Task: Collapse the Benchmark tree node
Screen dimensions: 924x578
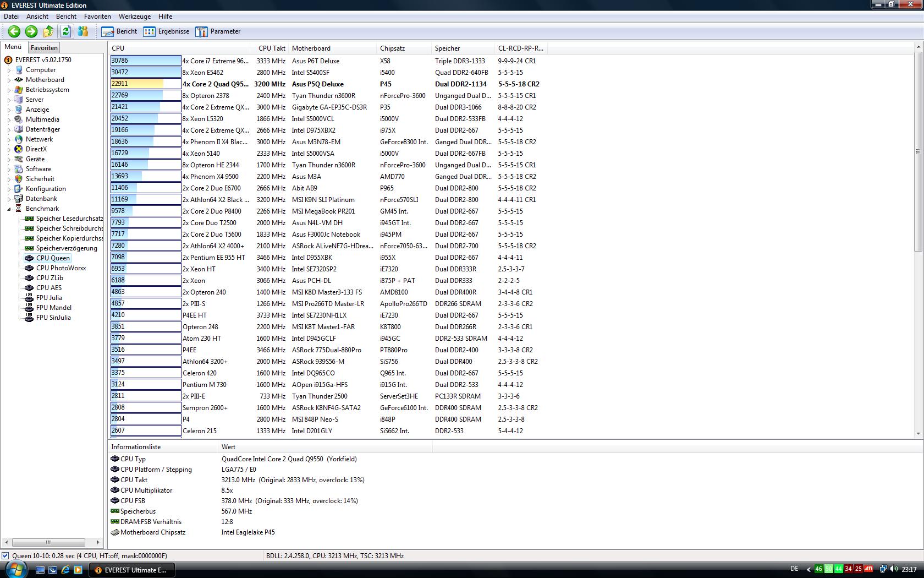Action: point(9,209)
